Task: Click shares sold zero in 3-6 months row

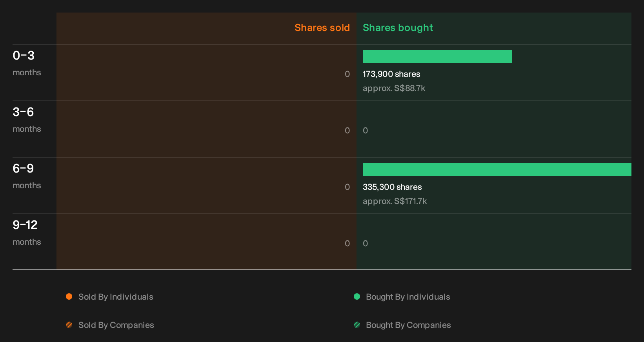Action: (347, 131)
